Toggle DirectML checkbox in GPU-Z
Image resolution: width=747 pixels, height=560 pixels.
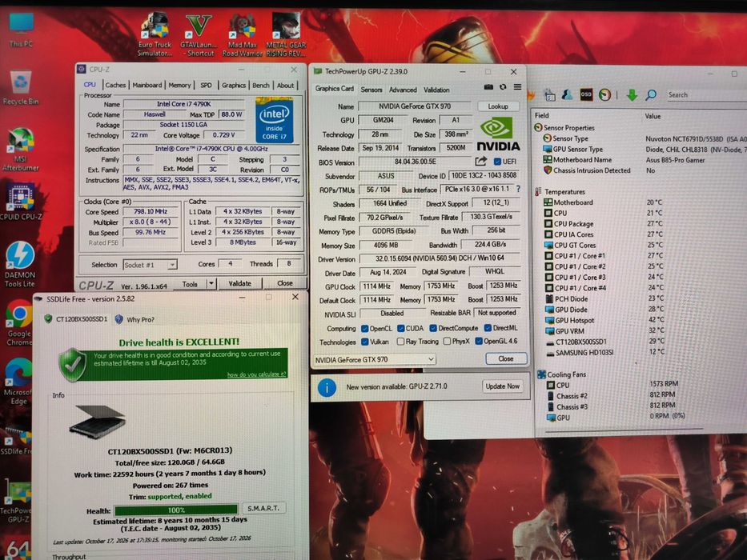point(488,328)
